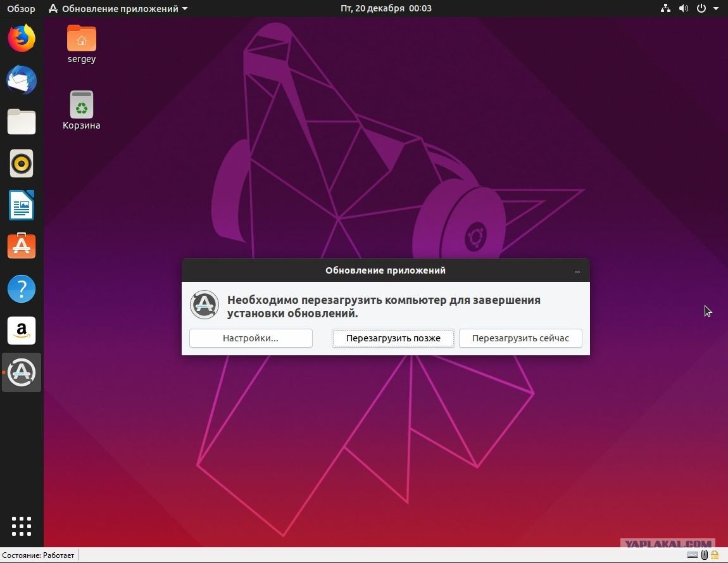Image resolution: width=728 pixels, height=563 pixels.
Task: Open the clock calendar Пт, 20 декабря
Action: 386,8
